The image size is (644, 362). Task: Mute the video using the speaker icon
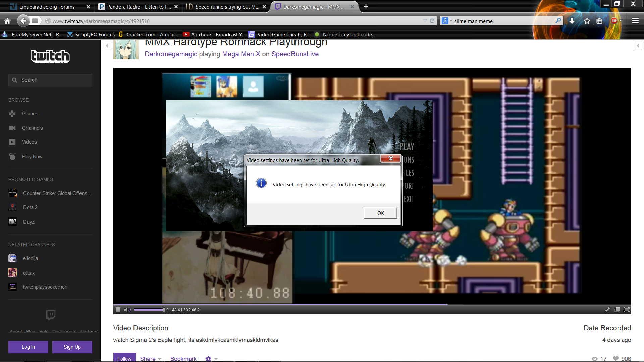(127, 310)
